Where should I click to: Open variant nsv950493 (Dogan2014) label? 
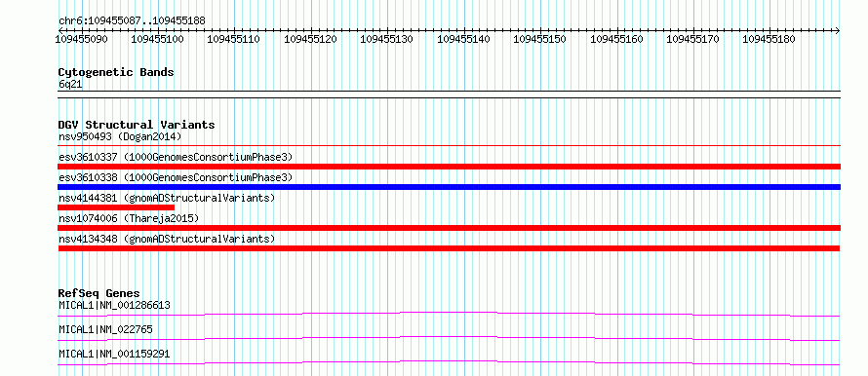click(x=120, y=136)
